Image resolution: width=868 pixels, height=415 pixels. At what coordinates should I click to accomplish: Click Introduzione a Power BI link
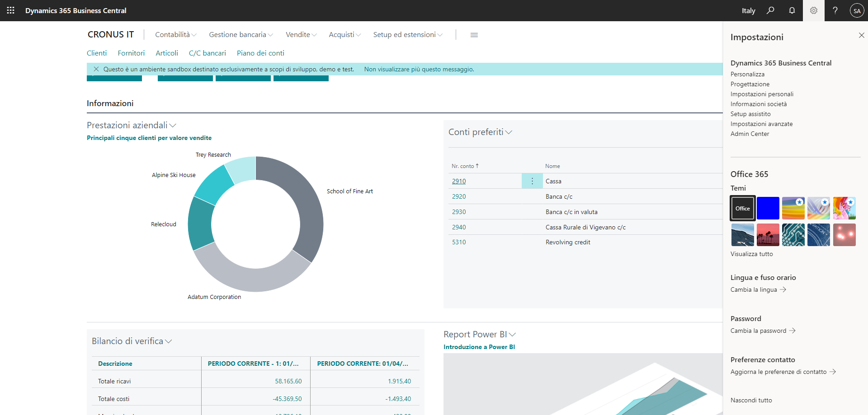tap(479, 347)
